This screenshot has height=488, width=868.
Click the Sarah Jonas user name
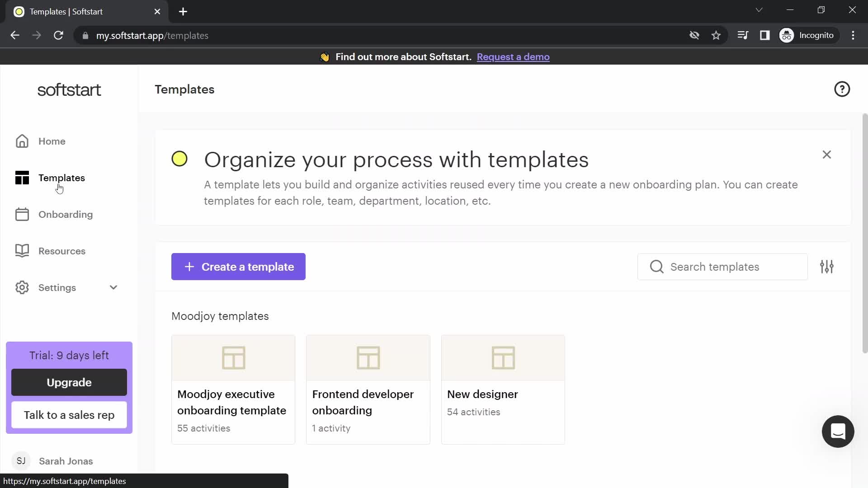click(66, 461)
